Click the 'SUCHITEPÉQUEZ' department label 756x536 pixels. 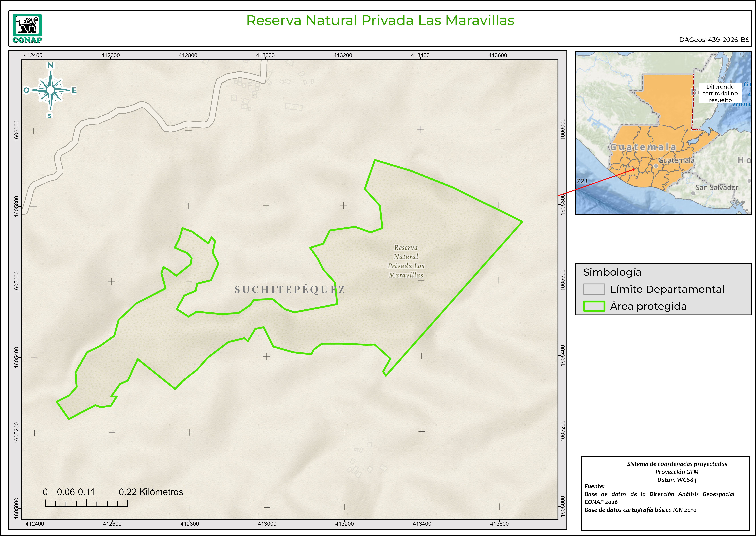point(290,290)
